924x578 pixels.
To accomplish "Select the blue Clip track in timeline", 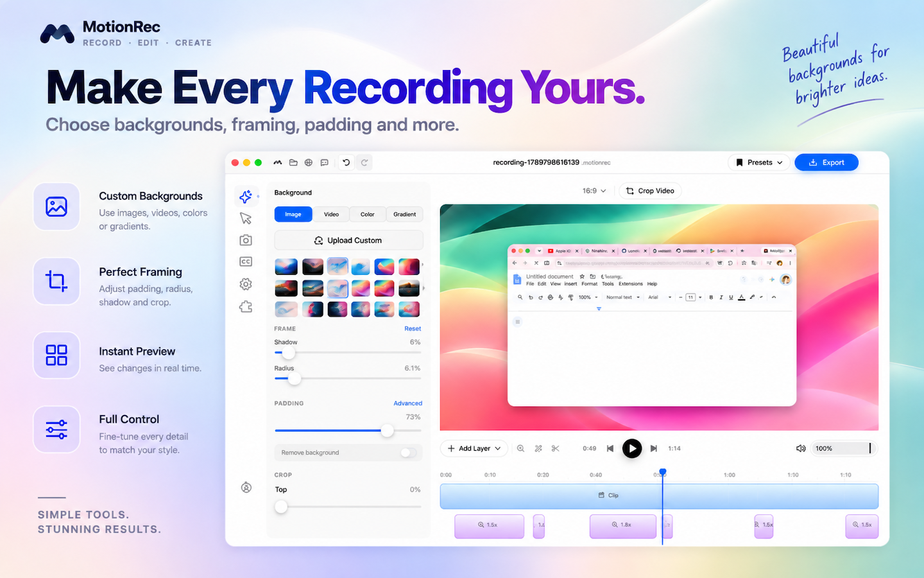I will coord(659,496).
